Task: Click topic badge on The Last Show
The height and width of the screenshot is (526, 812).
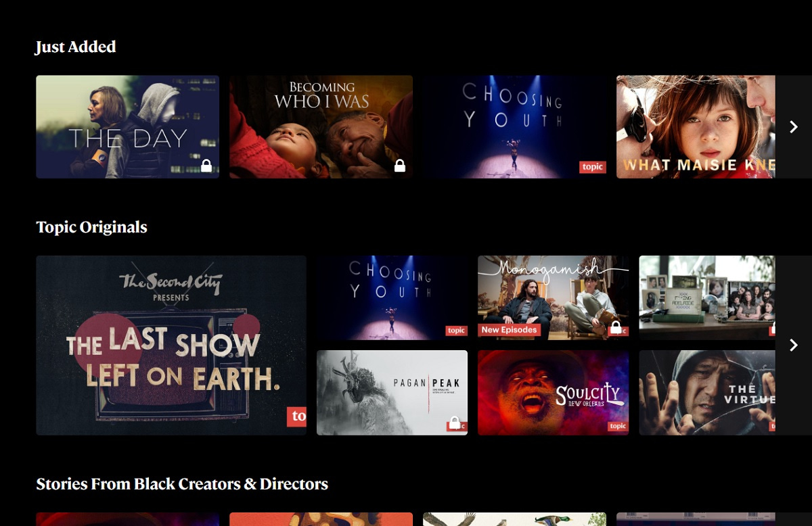Action: [x=296, y=416]
